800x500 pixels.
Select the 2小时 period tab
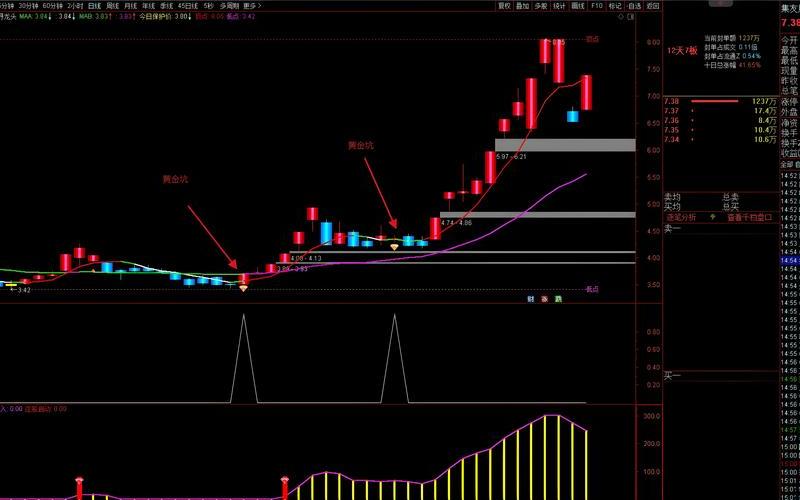[75, 6]
